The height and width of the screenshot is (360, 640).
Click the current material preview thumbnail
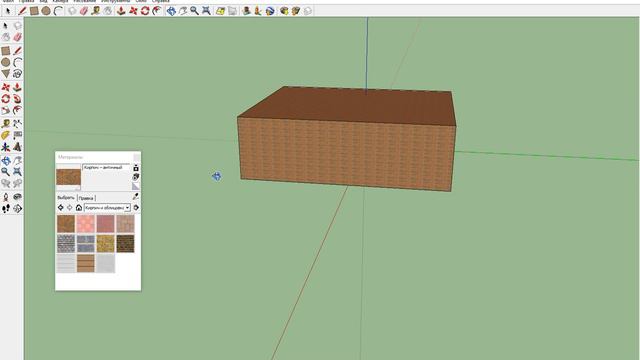pos(68,178)
